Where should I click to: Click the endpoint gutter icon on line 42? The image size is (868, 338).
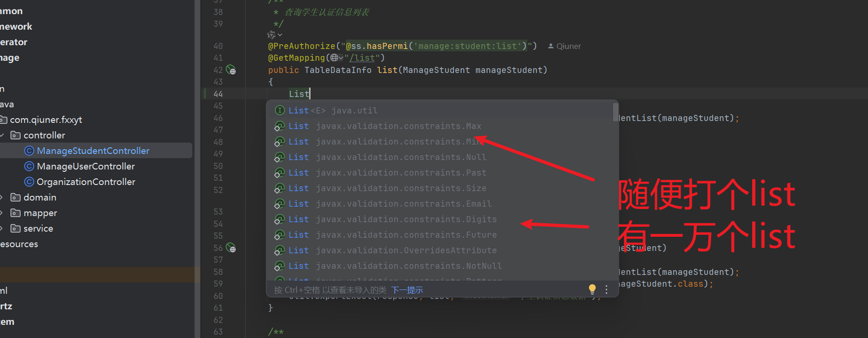231,70
